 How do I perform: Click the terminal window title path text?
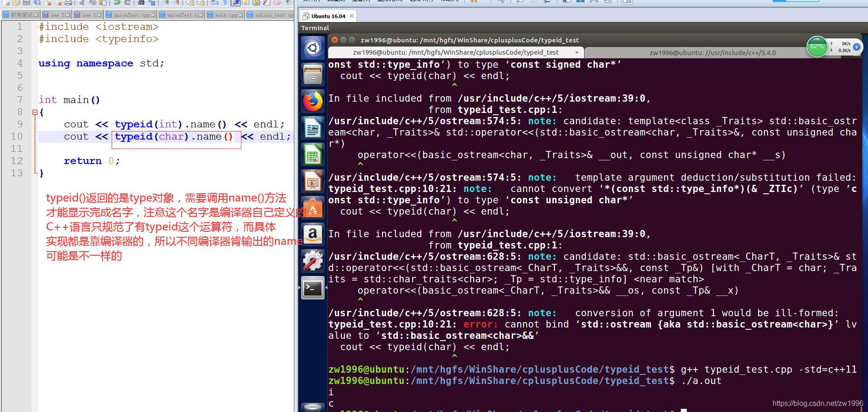[x=469, y=40]
